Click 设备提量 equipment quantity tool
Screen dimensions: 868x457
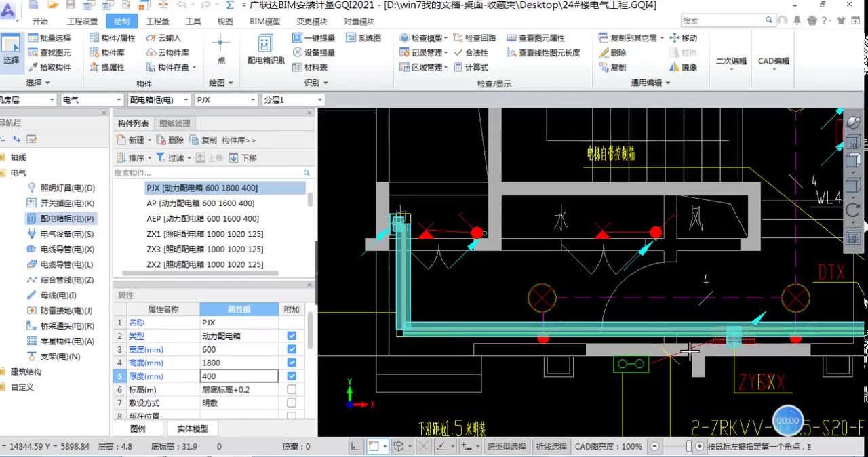pos(314,52)
